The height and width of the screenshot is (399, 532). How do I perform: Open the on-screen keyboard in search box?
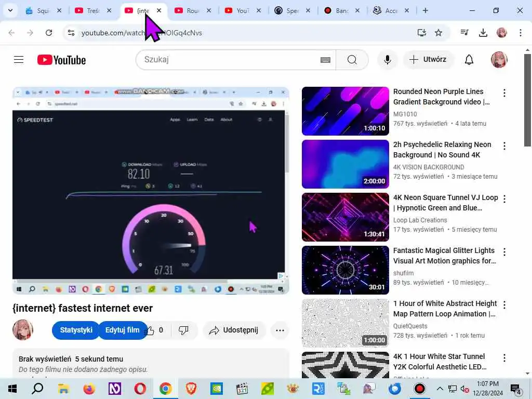coord(325,60)
